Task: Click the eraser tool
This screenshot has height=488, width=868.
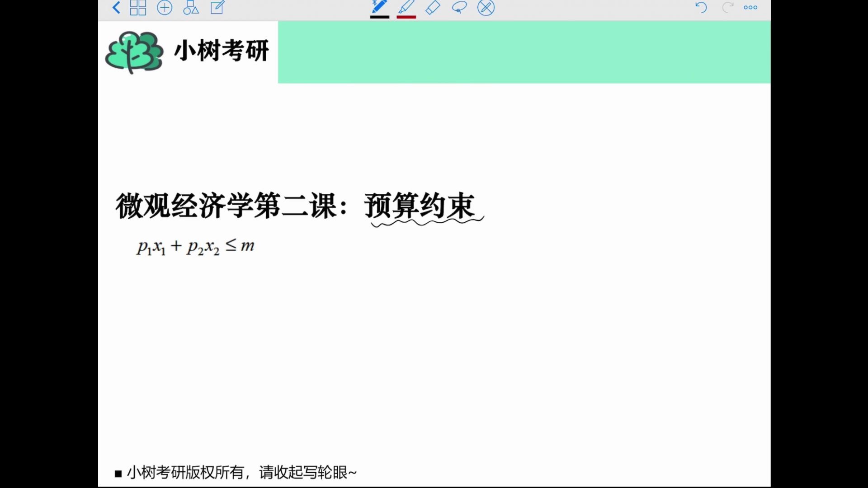Action: click(434, 7)
